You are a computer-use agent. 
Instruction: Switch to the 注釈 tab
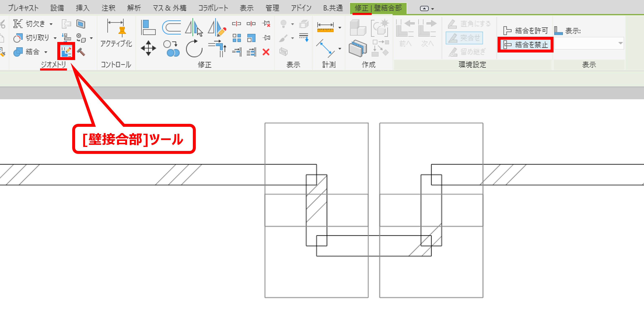point(108,8)
